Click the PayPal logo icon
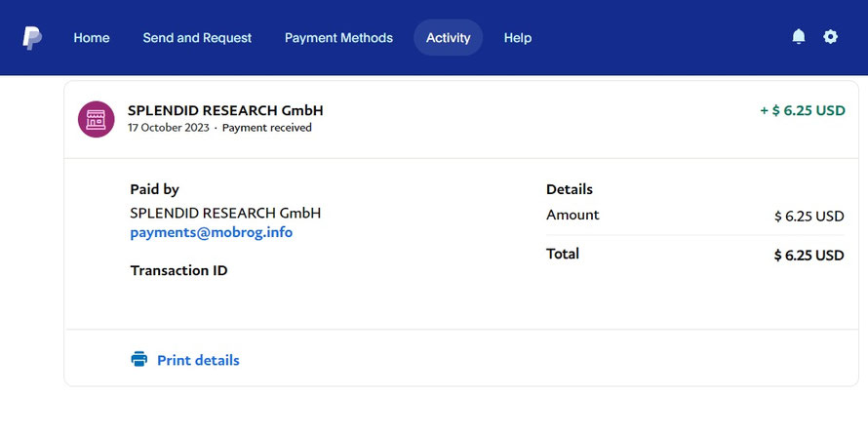Image resolution: width=868 pixels, height=436 pixels. point(32,38)
